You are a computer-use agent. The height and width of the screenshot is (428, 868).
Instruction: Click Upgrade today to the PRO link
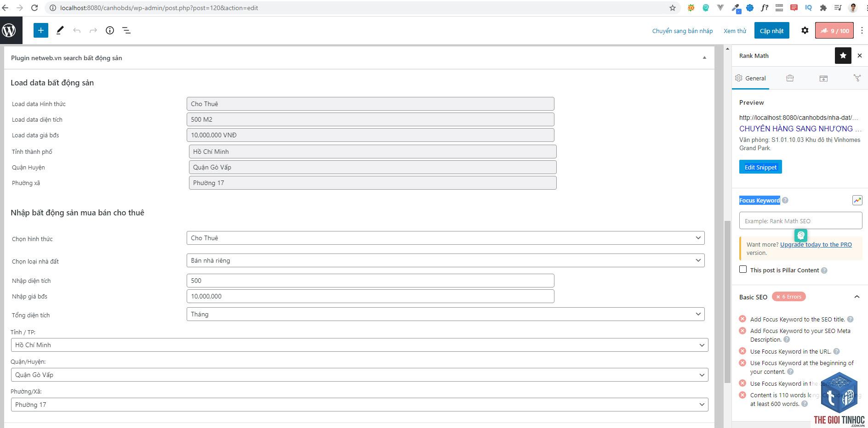point(816,244)
